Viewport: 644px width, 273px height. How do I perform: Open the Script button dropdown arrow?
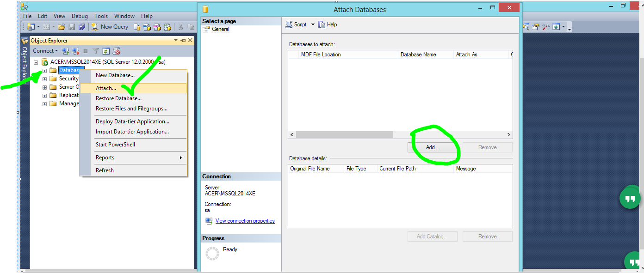[x=312, y=24]
